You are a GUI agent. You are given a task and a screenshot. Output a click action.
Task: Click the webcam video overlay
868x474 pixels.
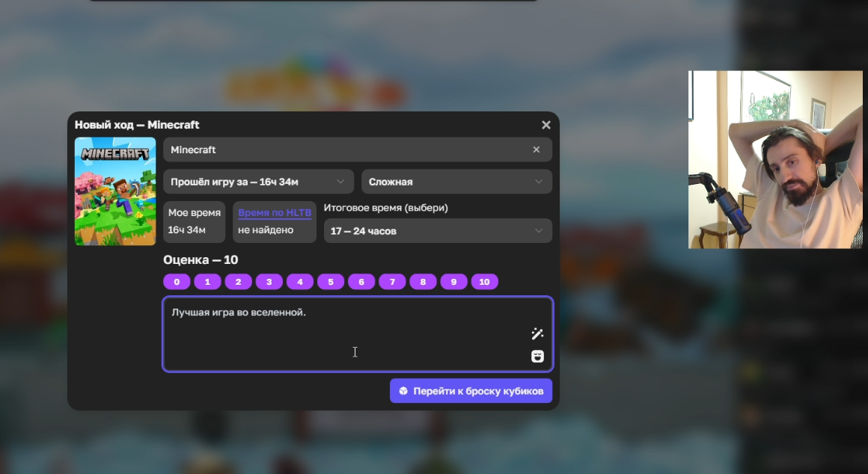(775, 159)
